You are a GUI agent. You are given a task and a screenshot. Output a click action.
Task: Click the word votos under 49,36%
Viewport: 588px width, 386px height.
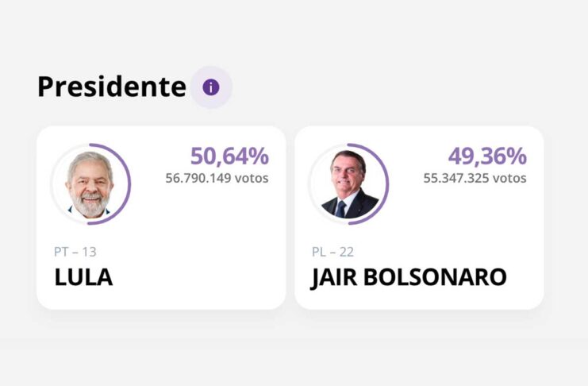(509, 178)
